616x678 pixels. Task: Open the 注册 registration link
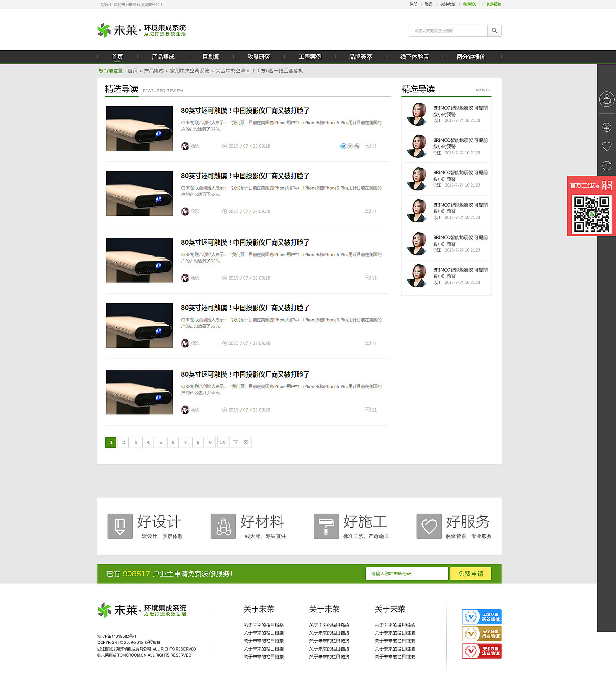point(413,4)
